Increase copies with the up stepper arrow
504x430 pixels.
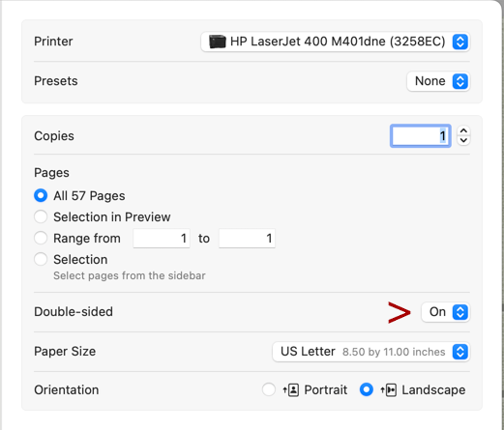463,131
